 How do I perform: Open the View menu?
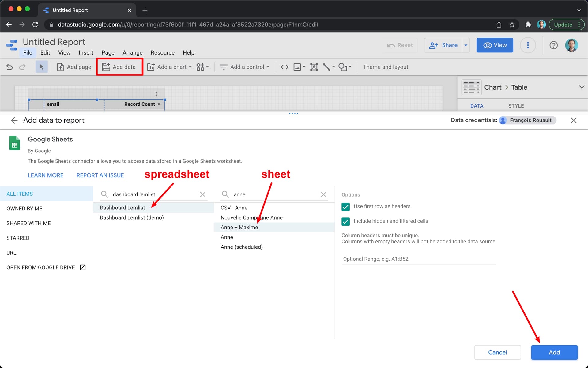pos(64,53)
